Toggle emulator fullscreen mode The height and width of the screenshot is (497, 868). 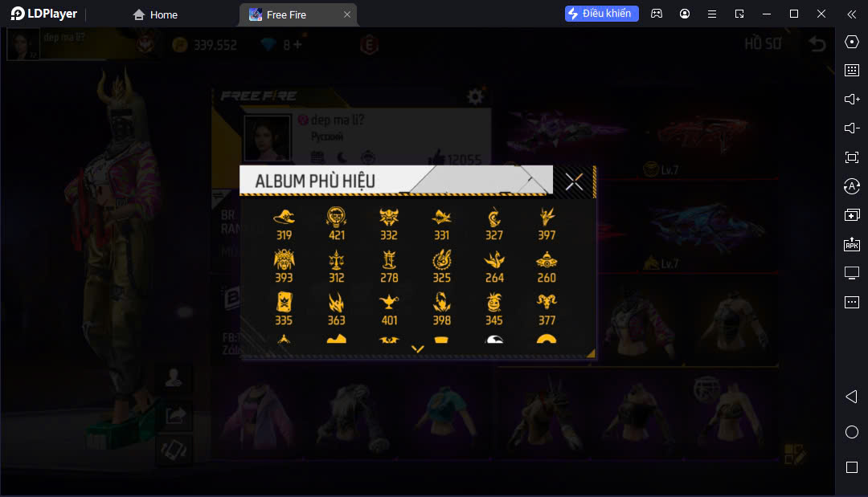click(851, 157)
